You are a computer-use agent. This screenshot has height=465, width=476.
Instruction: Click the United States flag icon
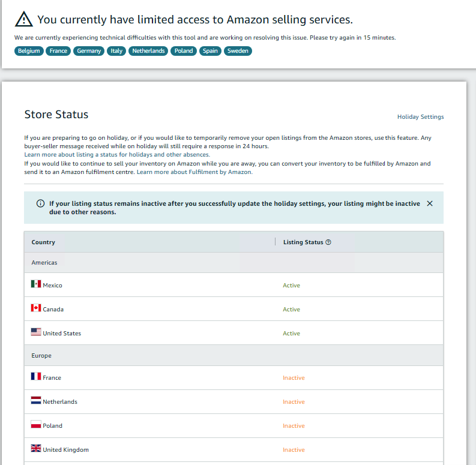pyautogui.click(x=36, y=332)
